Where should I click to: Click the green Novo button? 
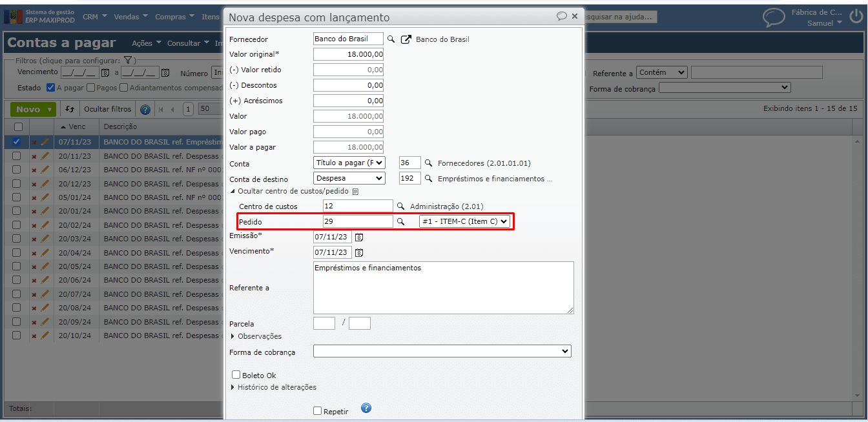tap(33, 110)
